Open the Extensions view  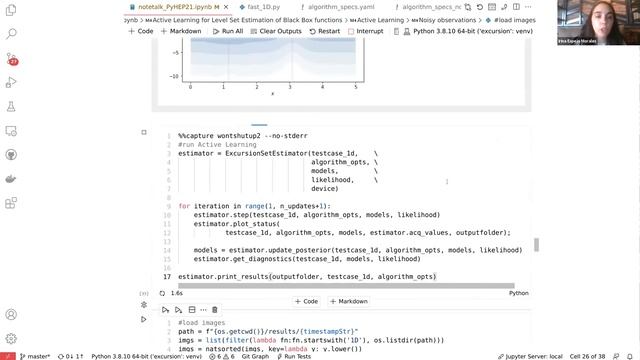point(11,203)
